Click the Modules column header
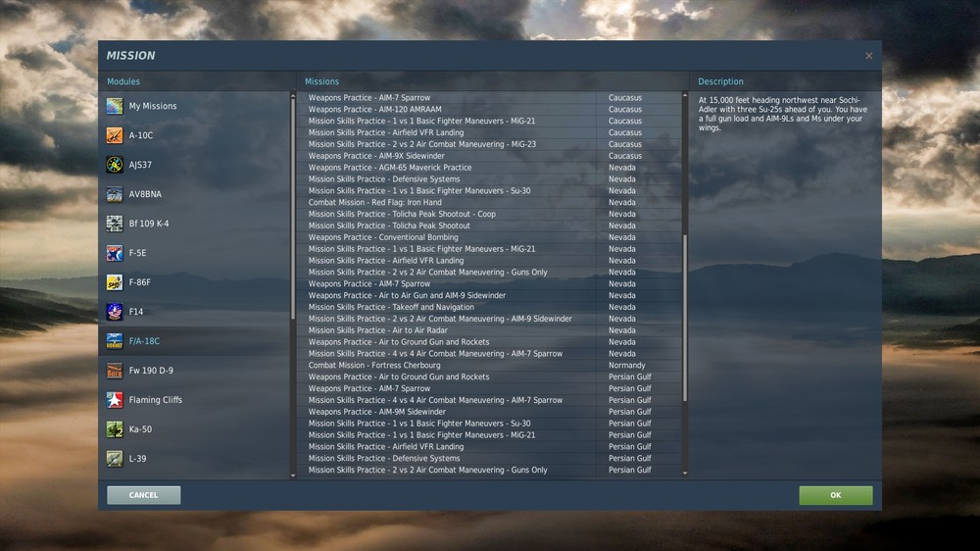980x551 pixels. [123, 82]
